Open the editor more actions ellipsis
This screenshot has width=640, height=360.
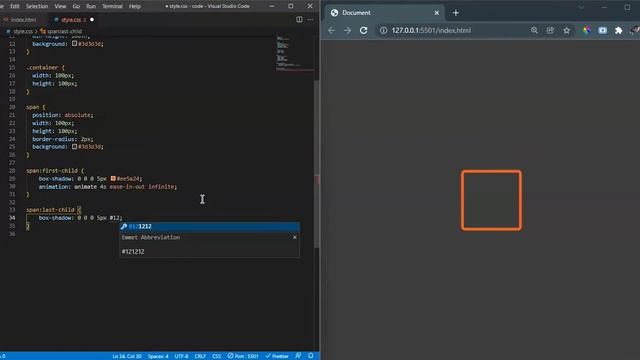(x=310, y=19)
